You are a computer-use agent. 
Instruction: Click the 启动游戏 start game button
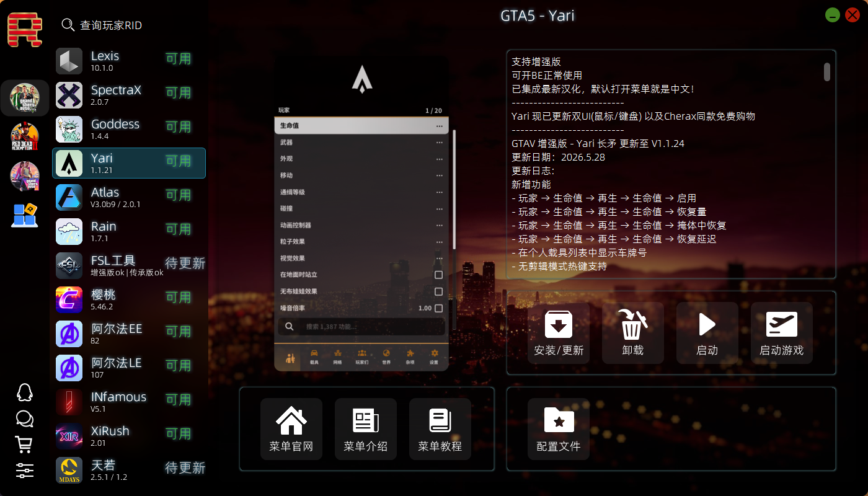tap(782, 333)
